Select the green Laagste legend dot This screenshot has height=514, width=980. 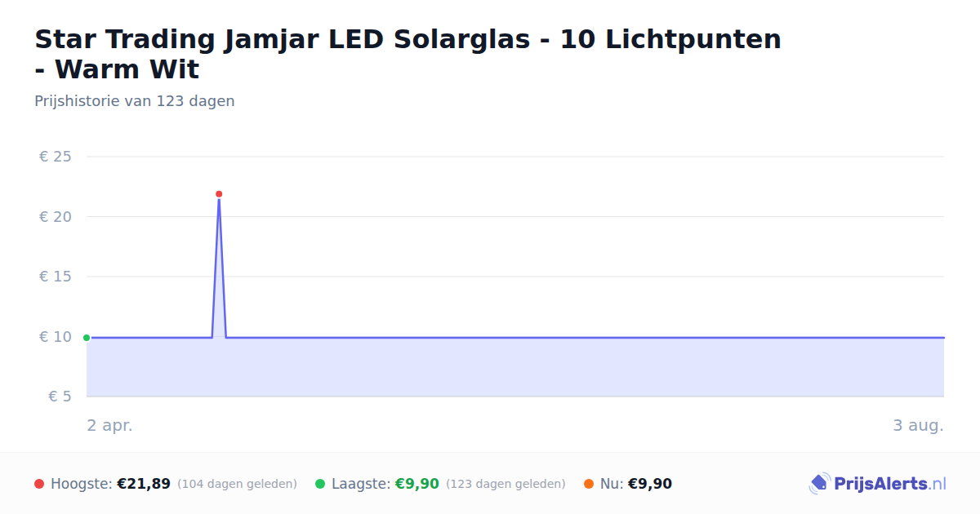320,484
